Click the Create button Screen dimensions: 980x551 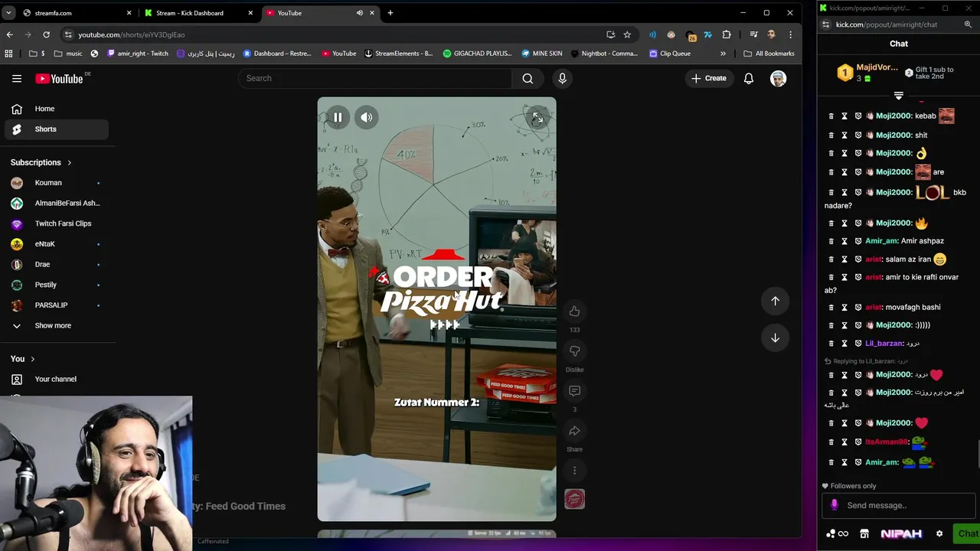point(708,78)
